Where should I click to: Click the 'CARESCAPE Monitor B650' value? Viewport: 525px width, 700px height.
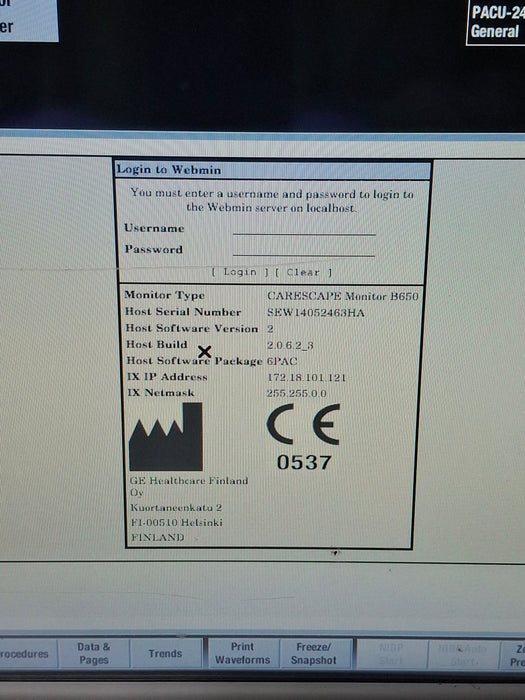[343, 296]
